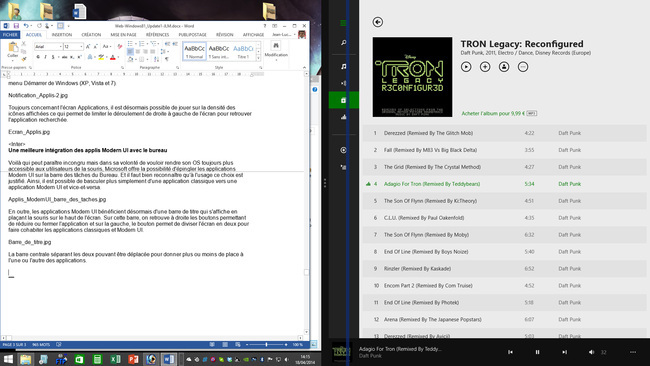Open the FICHIER tab

pyautogui.click(x=10, y=35)
